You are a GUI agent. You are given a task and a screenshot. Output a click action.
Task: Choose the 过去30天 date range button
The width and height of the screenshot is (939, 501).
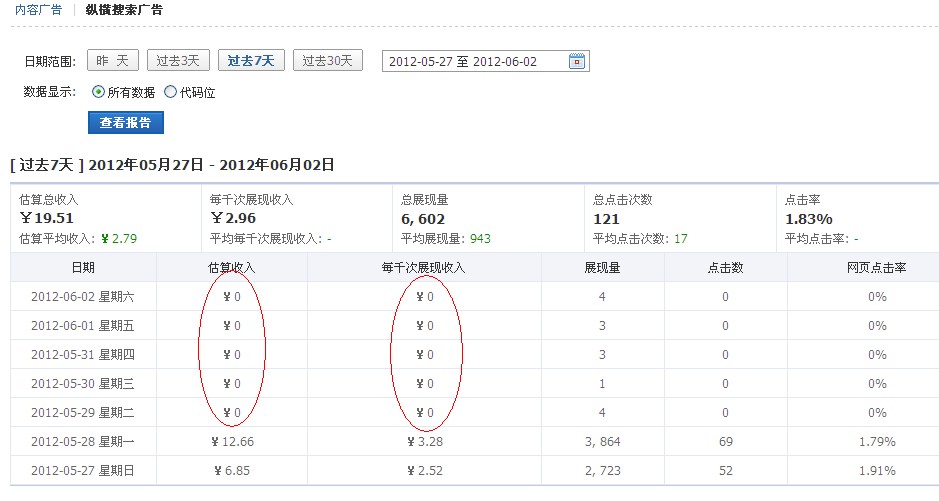(328, 60)
